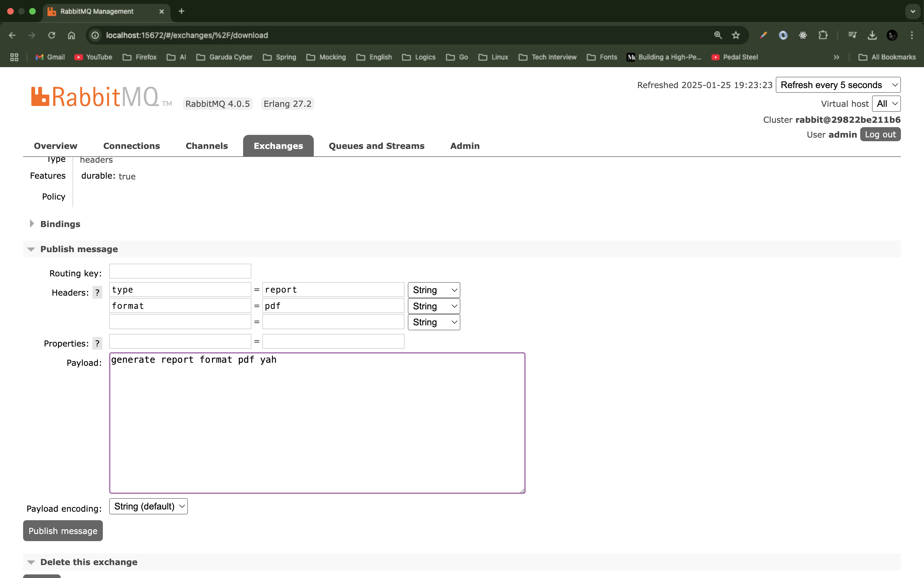Open type dropdown for the format header
The height and width of the screenshot is (578, 924).
pyautogui.click(x=434, y=306)
